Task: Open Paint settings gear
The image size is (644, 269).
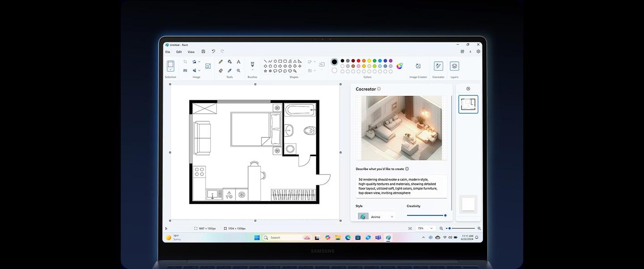Action: (478, 51)
